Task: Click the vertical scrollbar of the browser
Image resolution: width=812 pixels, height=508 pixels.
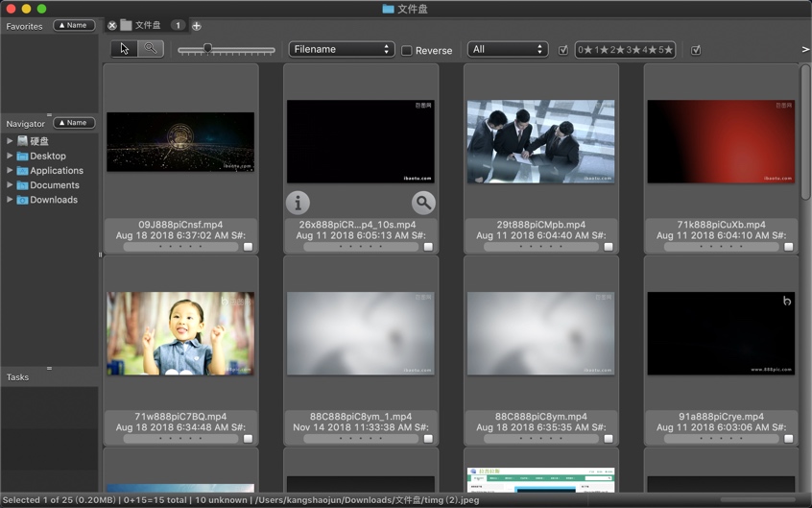Action: pyautogui.click(x=805, y=133)
